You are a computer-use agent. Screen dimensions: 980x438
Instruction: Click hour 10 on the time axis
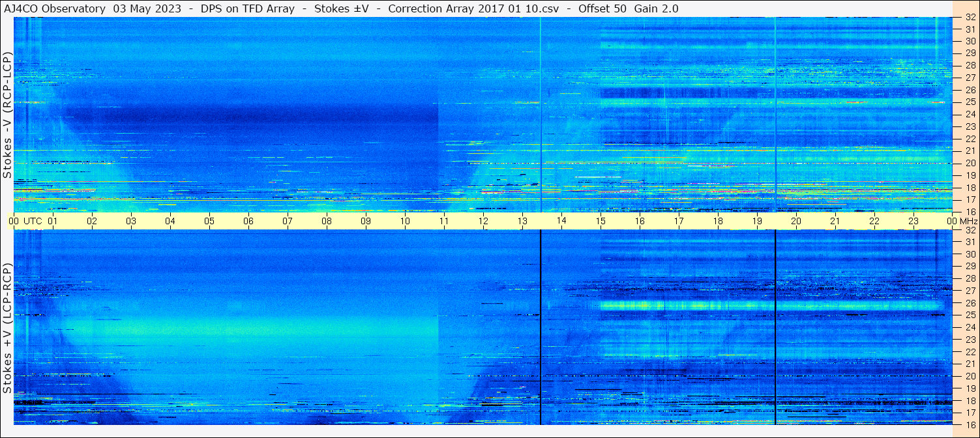pyautogui.click(x=405, y=221)
